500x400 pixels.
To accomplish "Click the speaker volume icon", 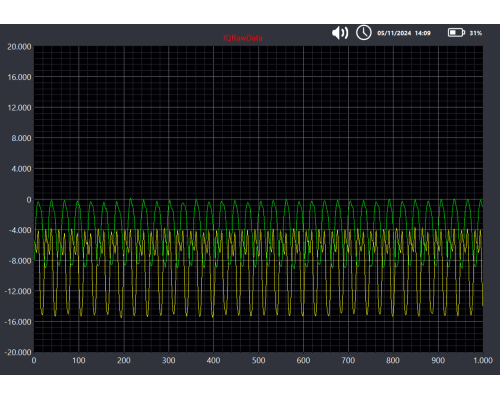I will pos(340,33).
